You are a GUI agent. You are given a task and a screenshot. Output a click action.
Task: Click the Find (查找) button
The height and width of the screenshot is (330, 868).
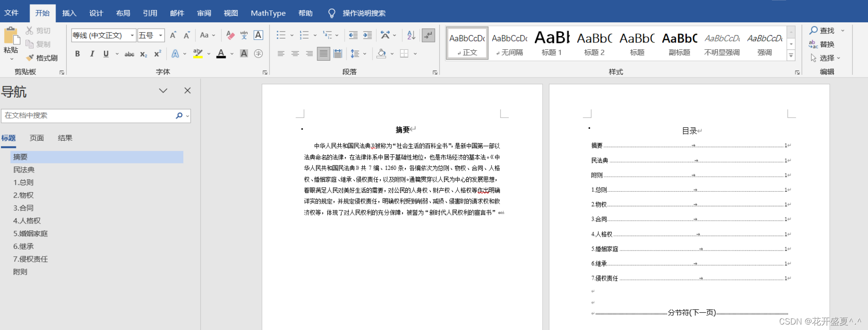(822, 31)
